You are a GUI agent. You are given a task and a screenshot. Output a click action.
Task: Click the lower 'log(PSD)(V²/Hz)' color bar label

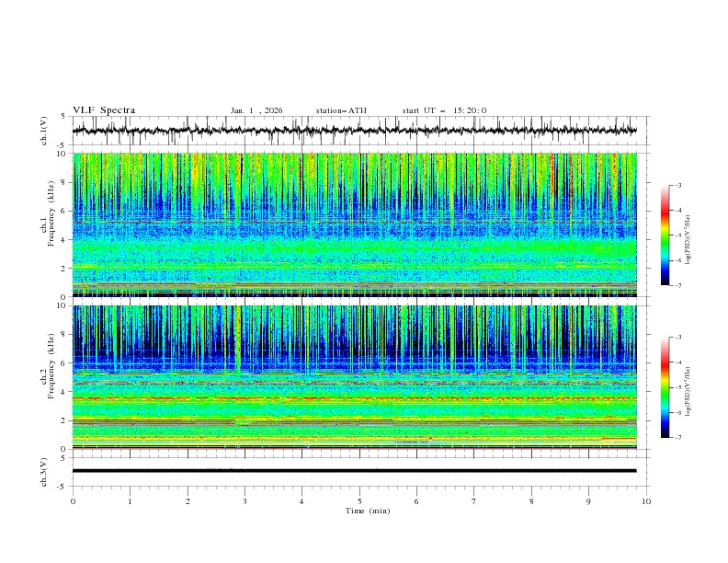[688, 392]
